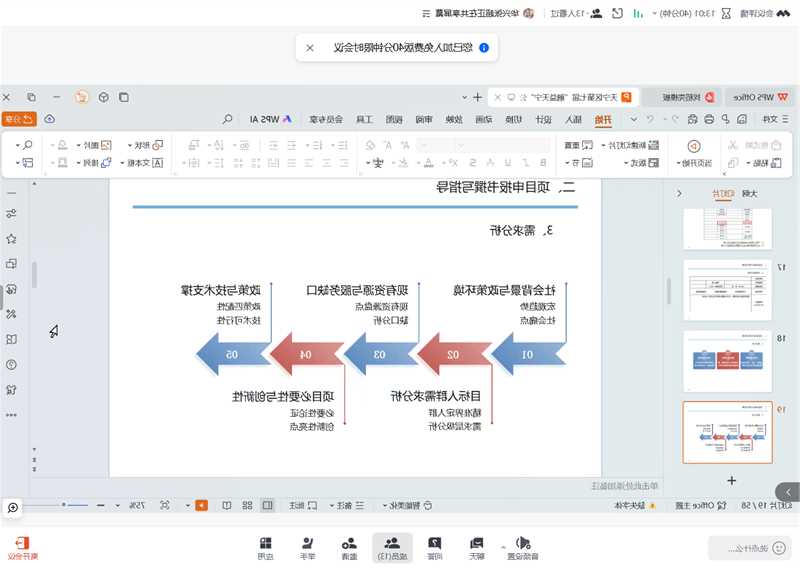Viewport: 800px width, 568px height.
Task: Click the zoom slider handle
Action: pos(64,504)
